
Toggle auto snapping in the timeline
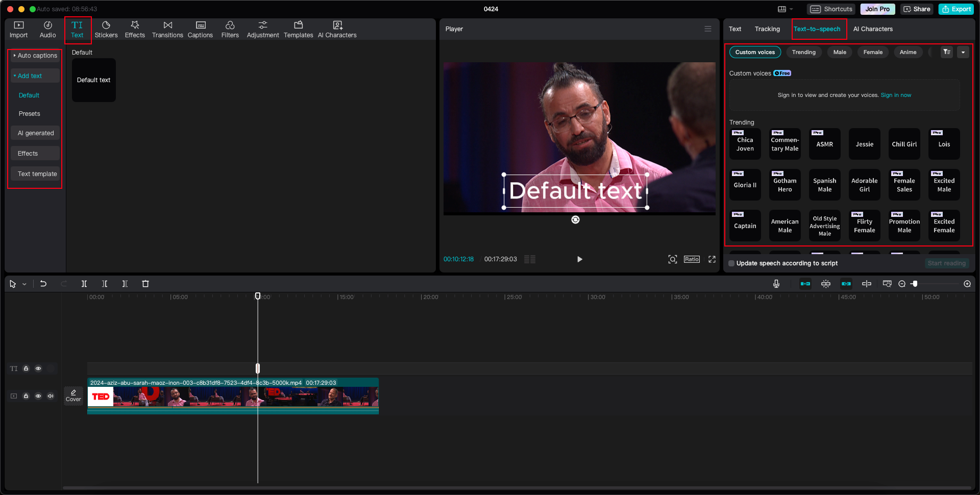pyautogui.click(x=826, y=284)
